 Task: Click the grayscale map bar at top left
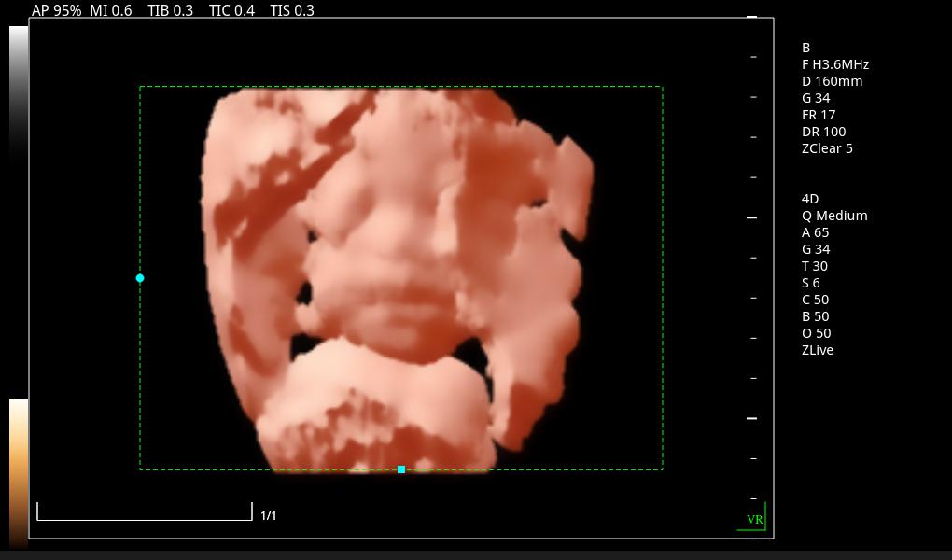click(x=19, y=93)
